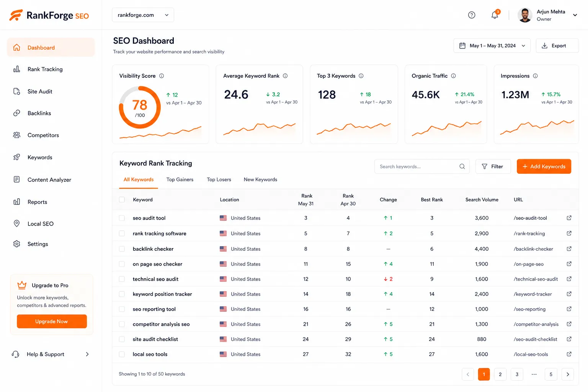
Task: Check the box for rank tracking software
Action: 122,233
